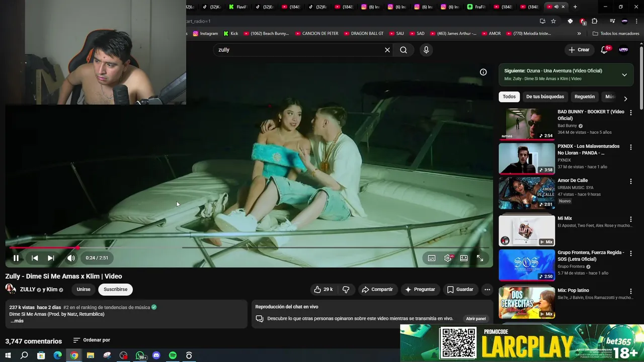Click the Compartir button
644x362 pixels.
377,290
